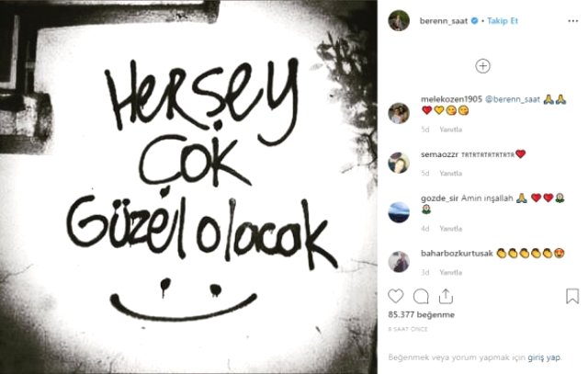Open the berenn_saat username link

coord(443,21)
